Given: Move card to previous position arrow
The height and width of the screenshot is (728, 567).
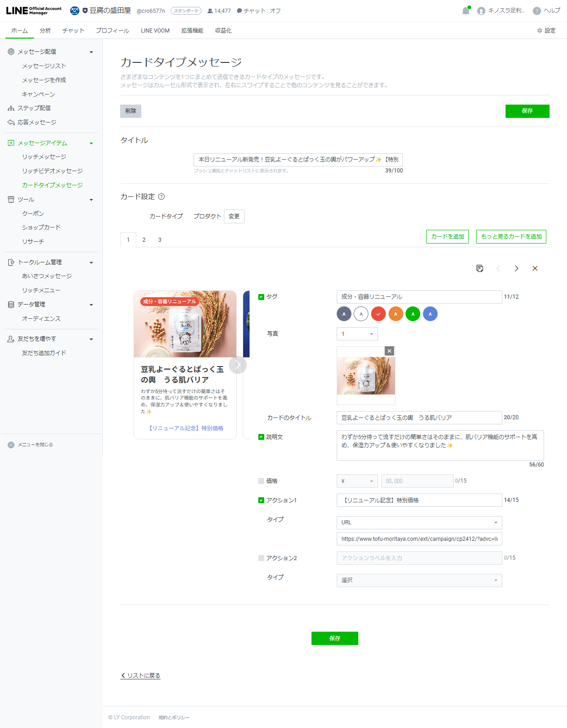Looking at the screenshot, I should coord(498,268).
